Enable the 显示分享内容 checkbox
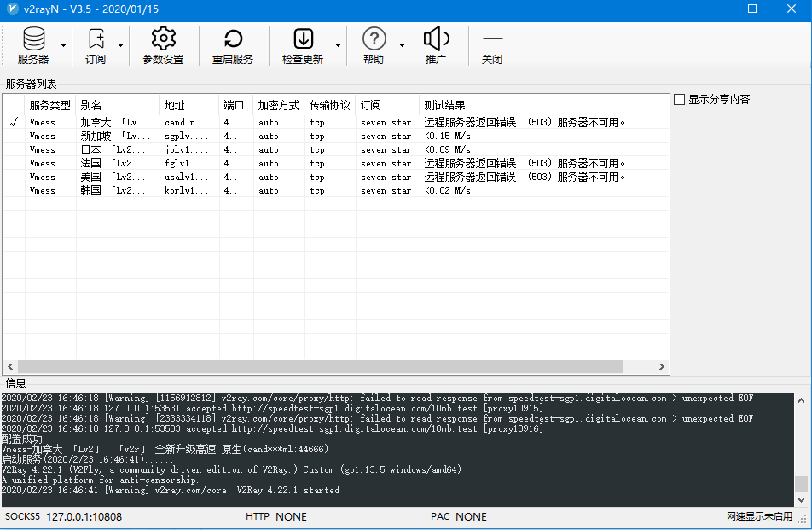The image size is (812, 530). (x=680, y=100)
